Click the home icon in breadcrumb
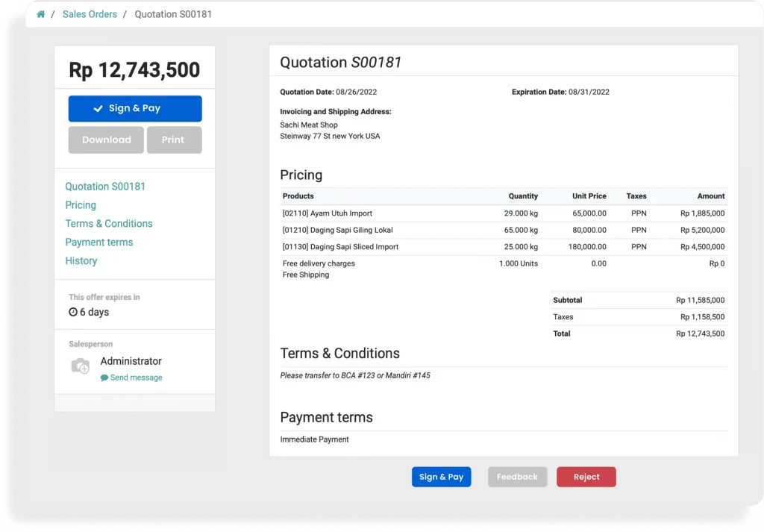This screenshot has width=764, height=532. (x=41, y=14)
